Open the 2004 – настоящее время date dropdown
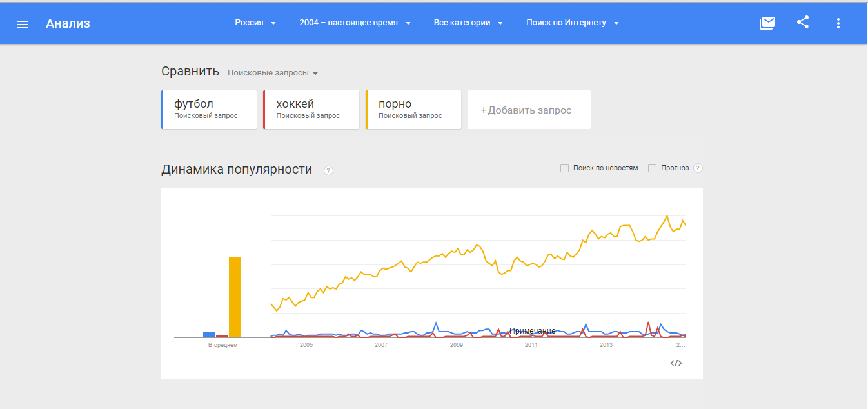The height and width of the screenshot is (409, 868). point(355,23)
